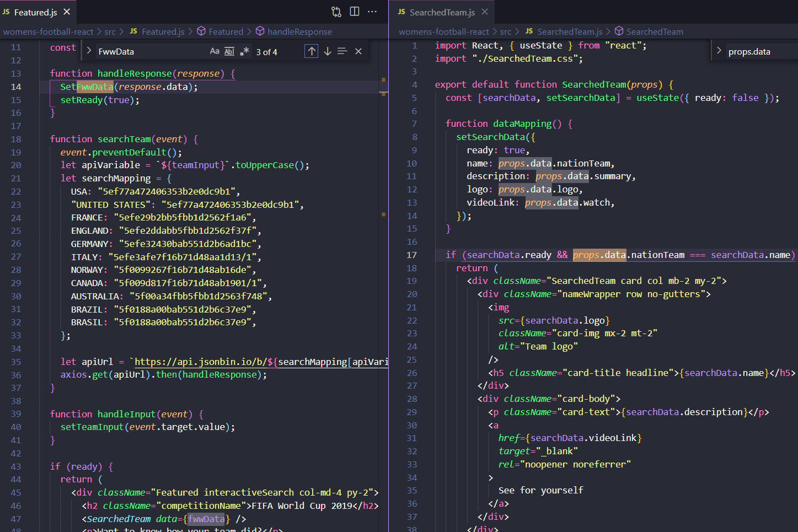798x532 pixels.
Task: Click highlighted props.data on logo line
Action: tap(525, 189)
